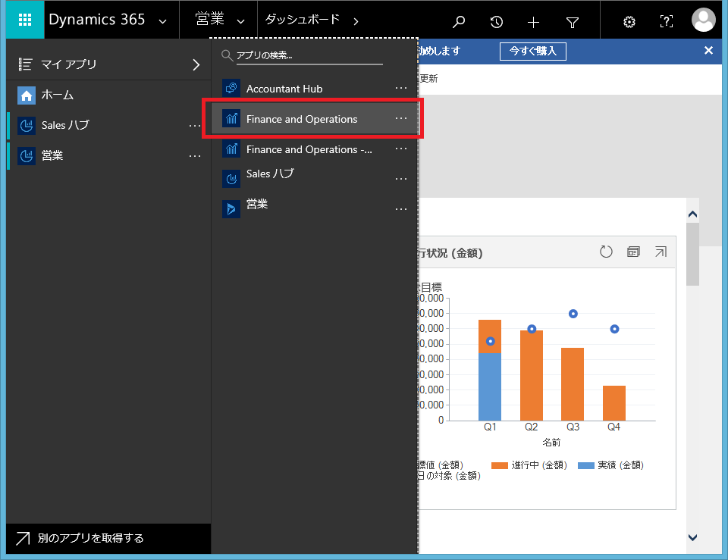Screen dimensions: 728x560
Task: Click the help question mark icon
Action: coord(667,21)
